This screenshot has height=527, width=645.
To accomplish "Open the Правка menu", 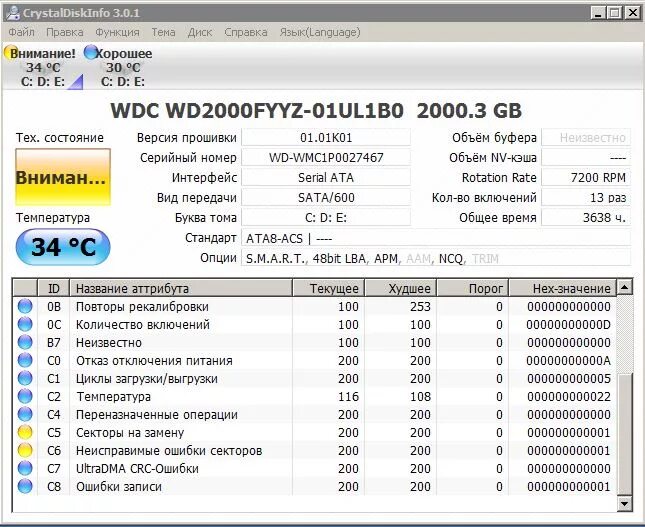I will coord(65,32).
